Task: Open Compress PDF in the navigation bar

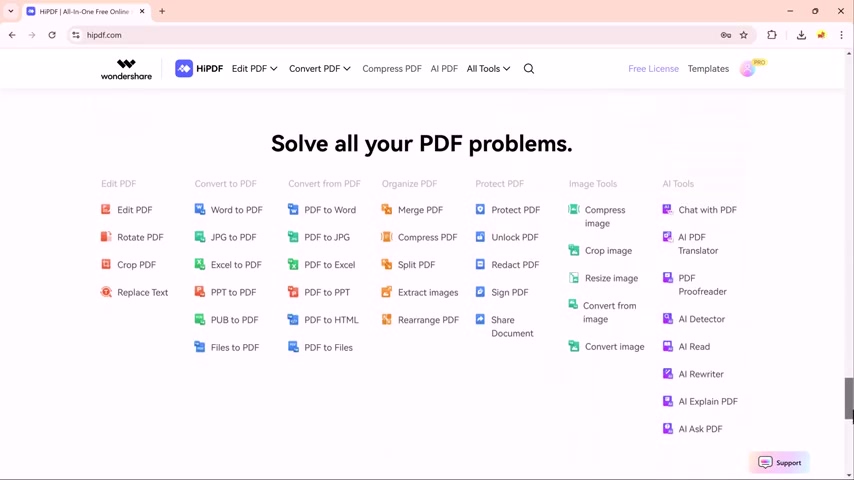Action: (x=392, y=69)
